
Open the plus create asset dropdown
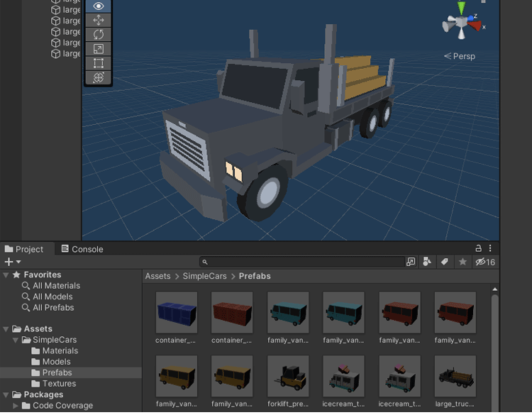pyautogui.click(x=12, y=262)
